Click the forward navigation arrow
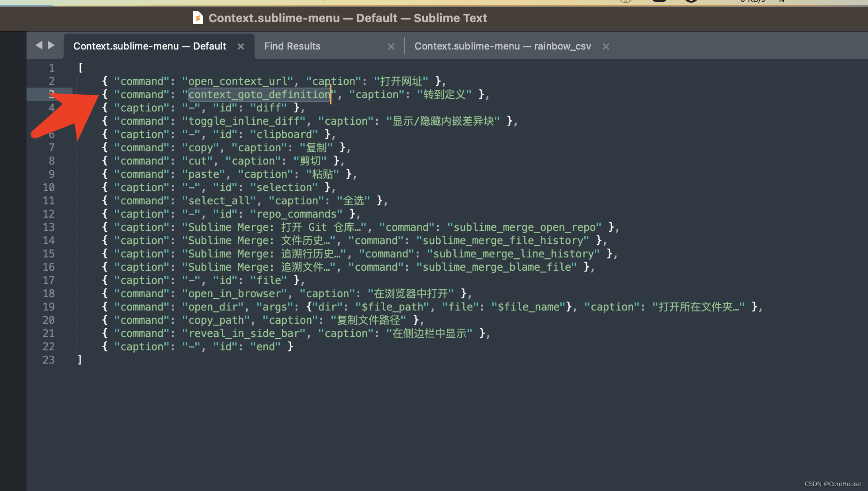The height and width of the screenshot is (491, 868). pos(51,45)
